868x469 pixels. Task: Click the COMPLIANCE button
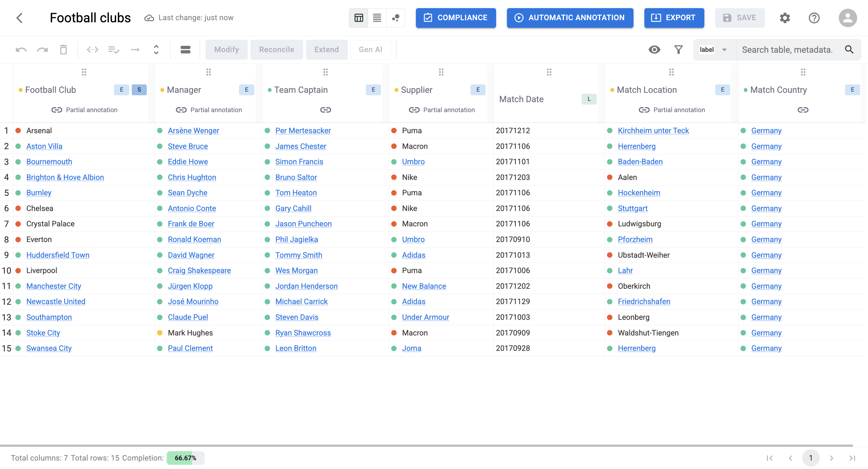click(x=456, y=18)
